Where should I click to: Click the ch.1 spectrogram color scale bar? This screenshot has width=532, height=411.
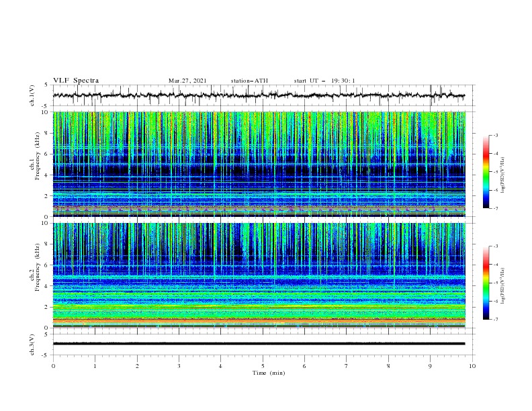[486, 172]
